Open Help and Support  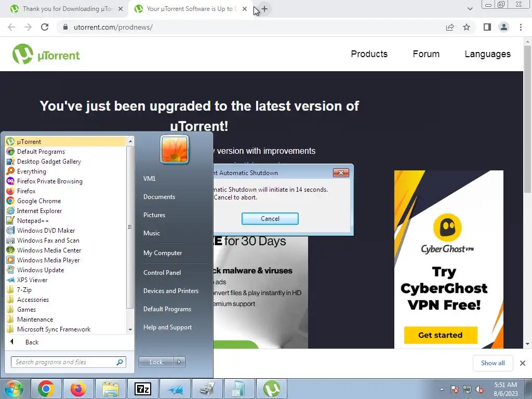click(x=167, y=327)
